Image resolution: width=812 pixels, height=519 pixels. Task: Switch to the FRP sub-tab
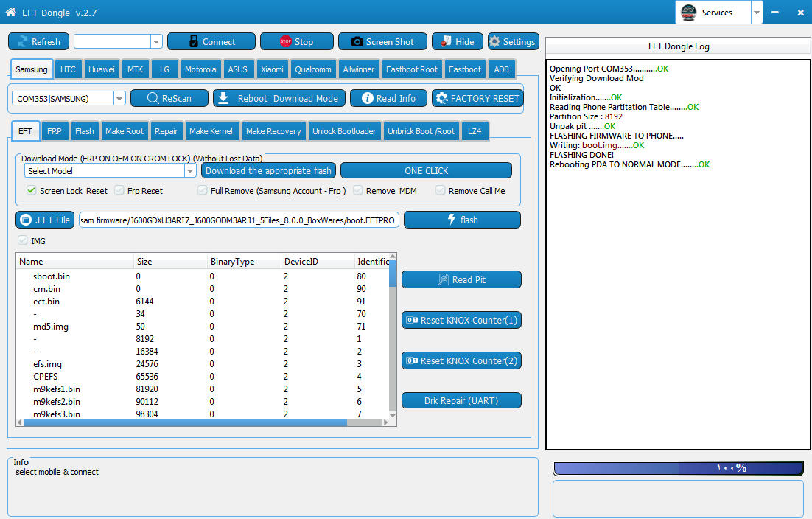[x=55, y=131]
